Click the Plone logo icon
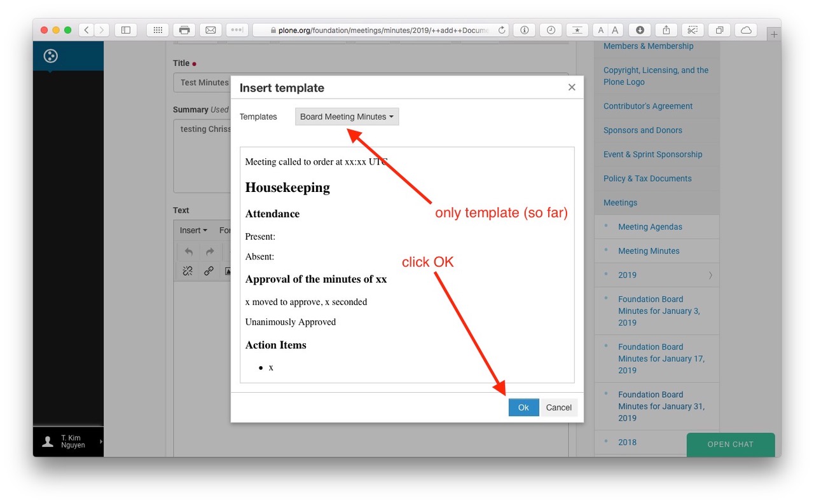This screenshot has height=504, width=814. point(51,56)
